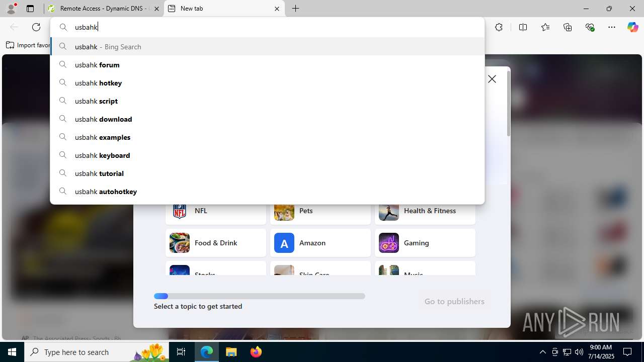Select the 'usbahk tutorial' suggestion
The image size is (644, 362).
[267, 173]
